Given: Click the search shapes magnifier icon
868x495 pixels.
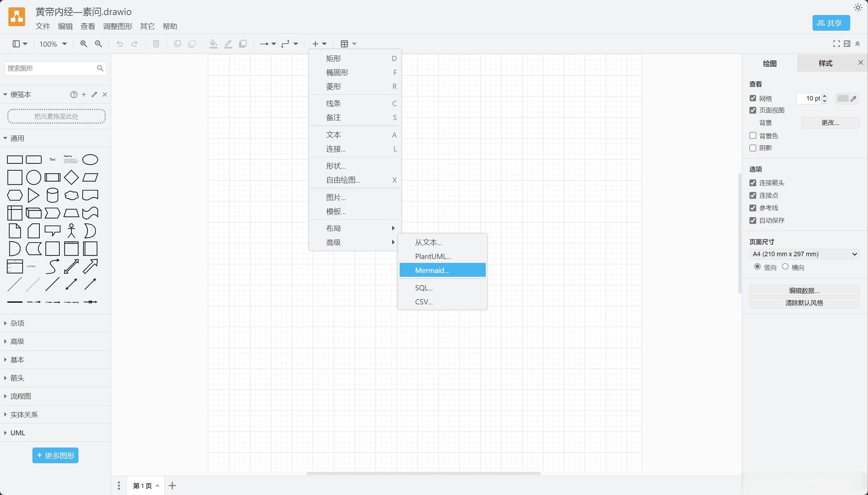Looking at the screenshot, I should coord(100,68).
